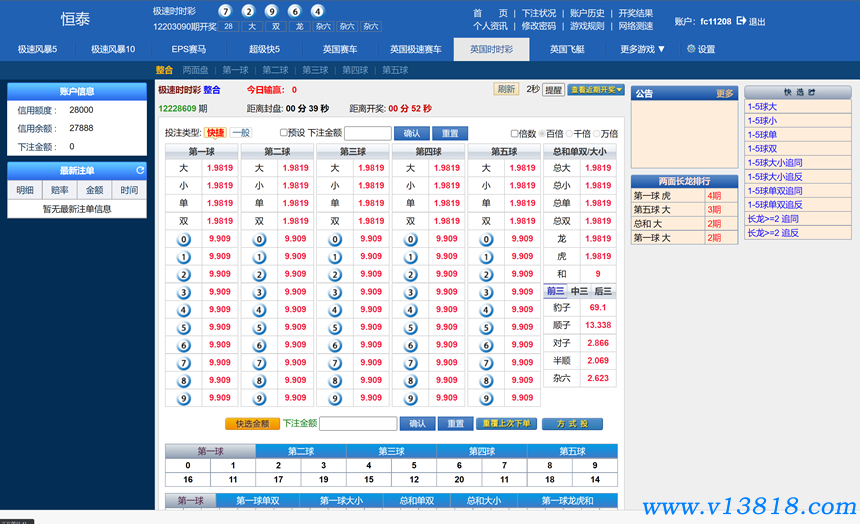Click the 退出 logout icon
Viewport: 860px width, 524px height.
click(742, 21)
